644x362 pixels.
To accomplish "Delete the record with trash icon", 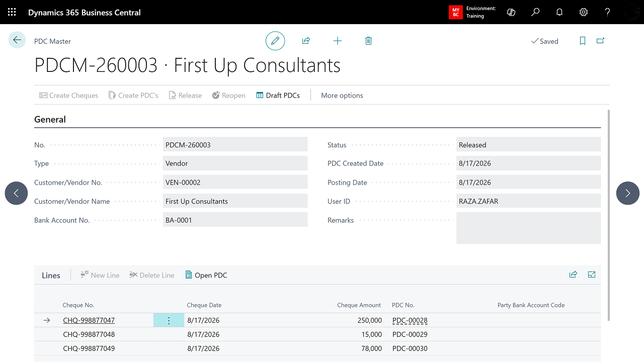I will [x=368, y=41].
